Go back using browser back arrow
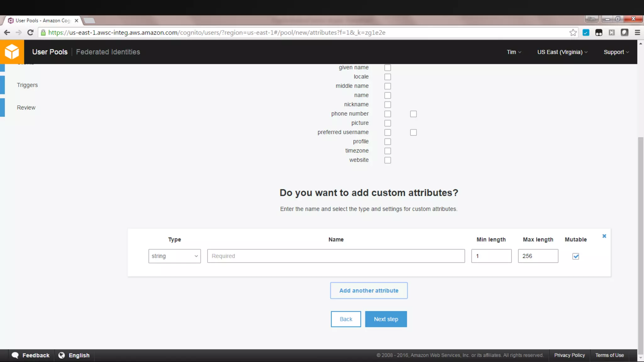 click(7, 33)
